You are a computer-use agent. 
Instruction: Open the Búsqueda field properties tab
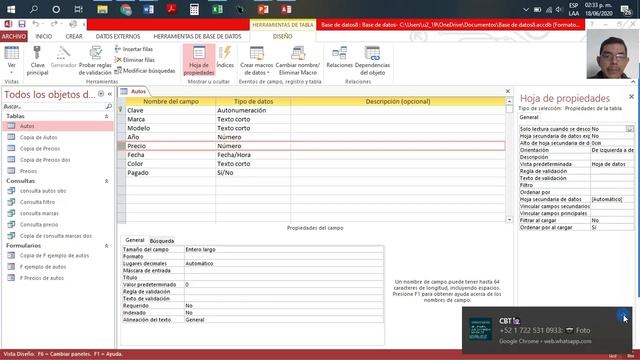(162, 241)
